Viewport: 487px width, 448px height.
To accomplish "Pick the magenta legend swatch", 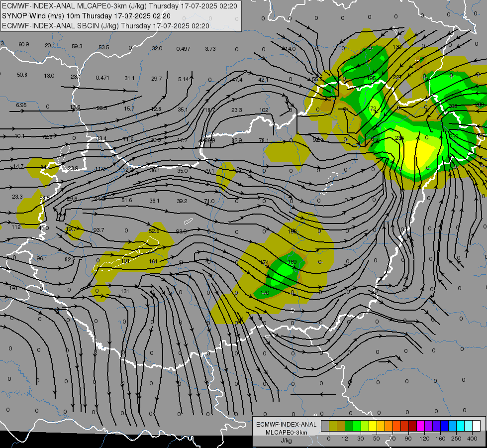I will pyautogui.click(x=420, y=426).
